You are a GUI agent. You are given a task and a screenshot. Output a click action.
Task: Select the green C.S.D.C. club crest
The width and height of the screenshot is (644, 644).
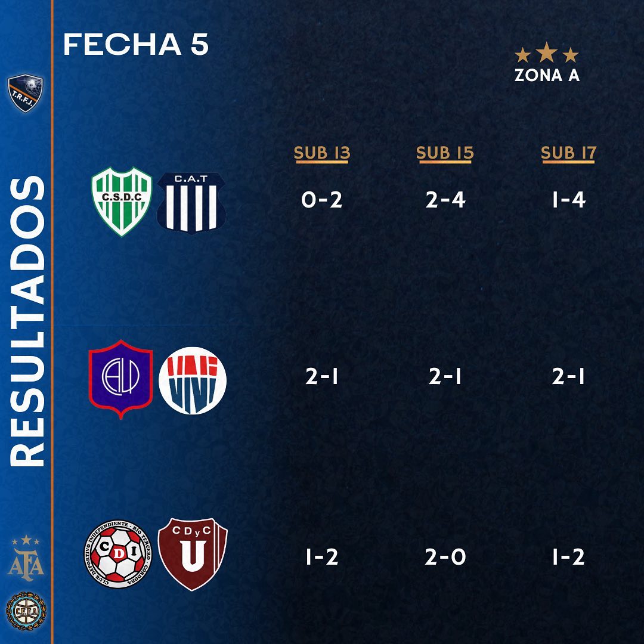click(x=122, y=202)
